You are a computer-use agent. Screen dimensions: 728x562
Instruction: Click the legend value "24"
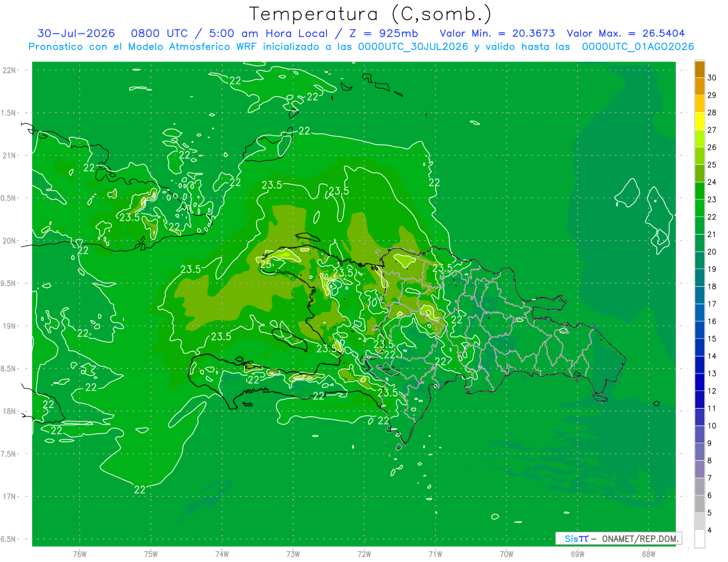(x=712, y=182)
